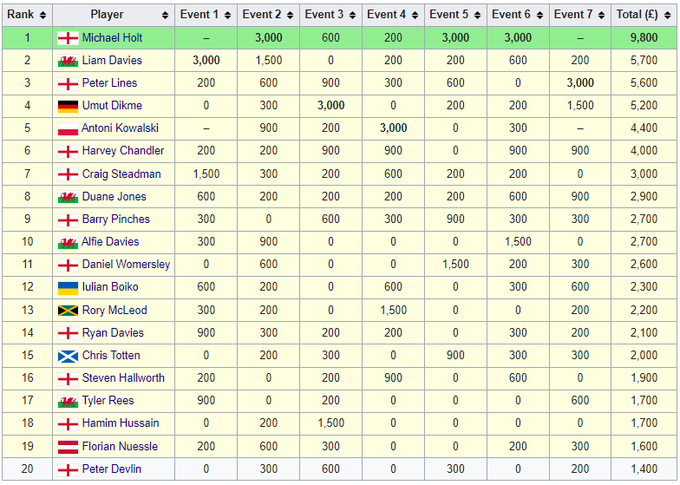The height and width of the screenshot is (485, 680).
Task: Click the Austrian flag next to Florian Nuessle
Action: [67, 447]
